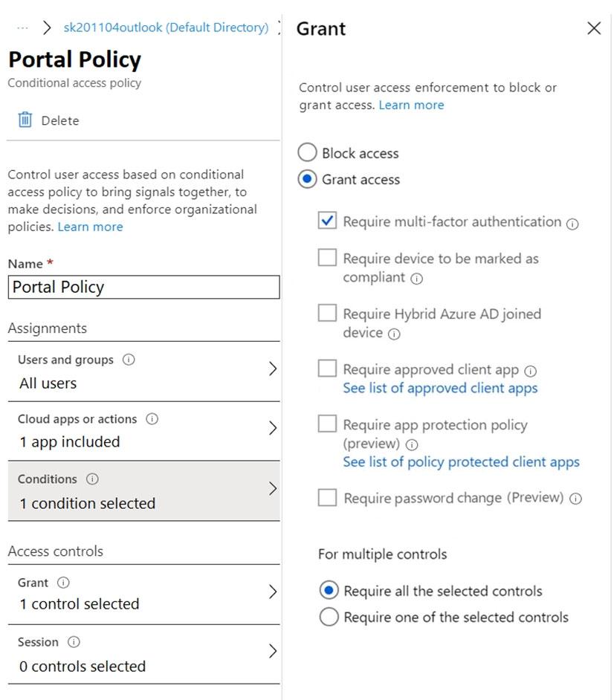Choose Require one of the selected controls
This screenshot has height=700, width=614.
(329, 617)
